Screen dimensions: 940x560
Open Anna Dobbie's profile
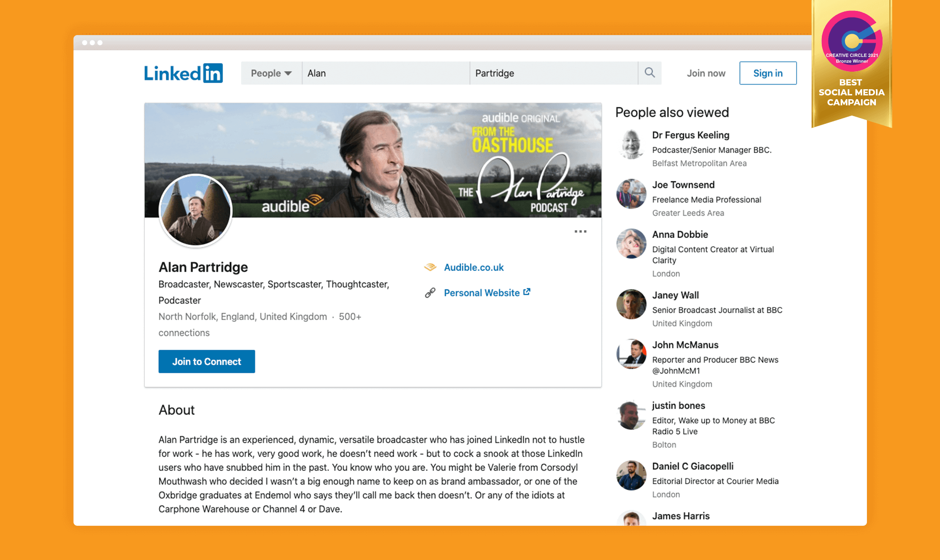click(x=680, y=234)
